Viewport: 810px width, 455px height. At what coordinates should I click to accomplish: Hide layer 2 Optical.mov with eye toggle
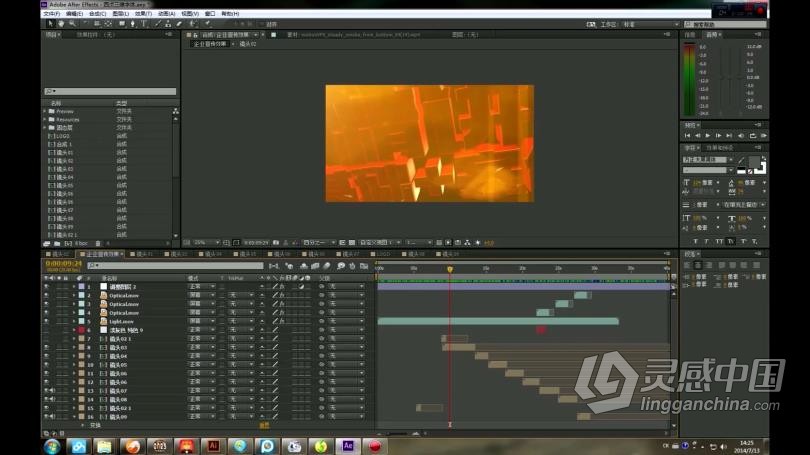point(46,295)
